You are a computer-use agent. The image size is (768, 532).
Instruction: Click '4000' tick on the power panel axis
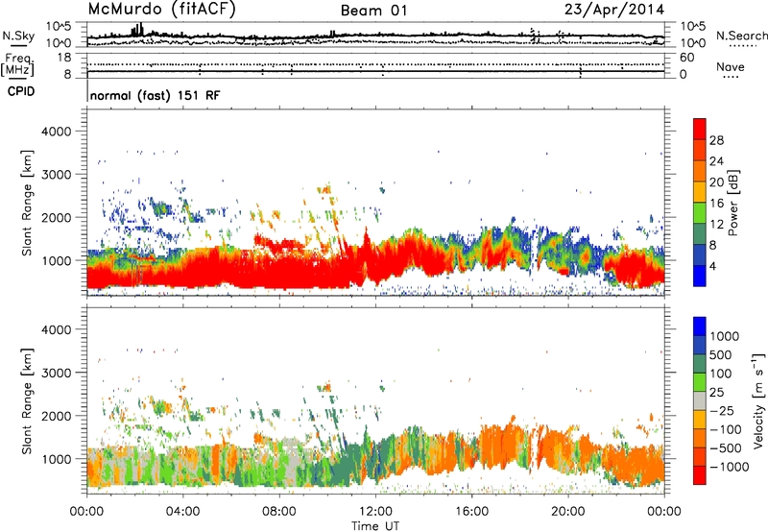[x=56, y=132]
